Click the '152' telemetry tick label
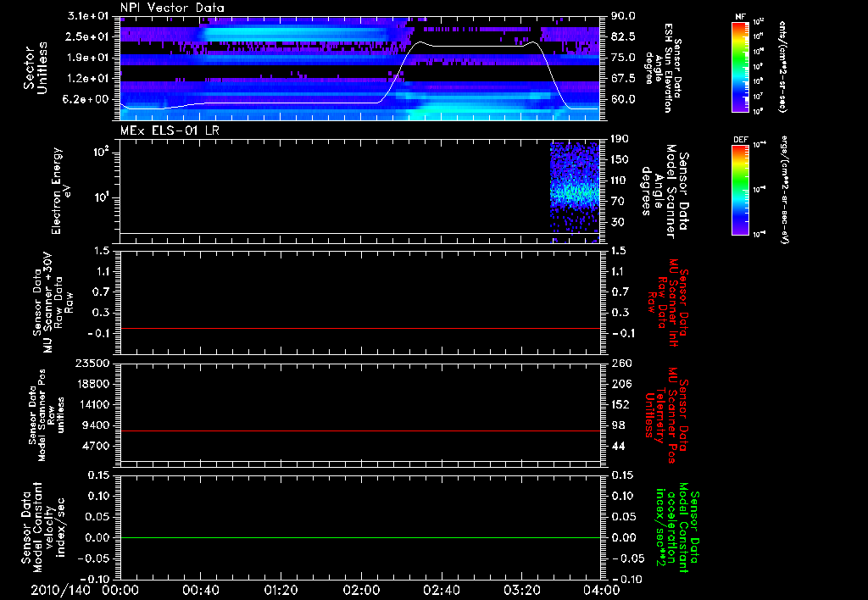The height and width of the screenshot is (600, 868). (x=620, y=404)
